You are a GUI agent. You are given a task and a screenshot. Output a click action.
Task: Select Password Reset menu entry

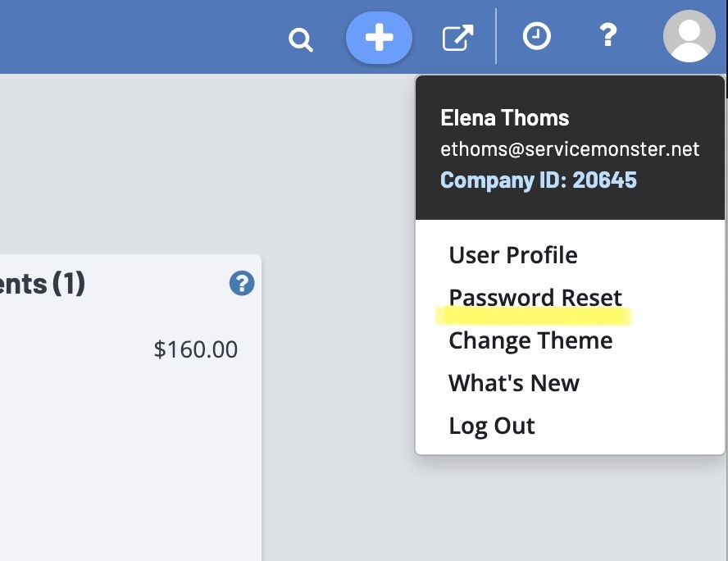pos(535,298)
